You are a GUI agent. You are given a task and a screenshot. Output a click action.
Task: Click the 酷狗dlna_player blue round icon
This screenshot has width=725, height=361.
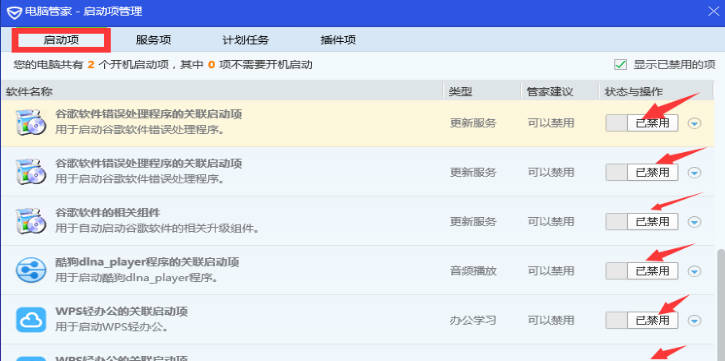31,270
